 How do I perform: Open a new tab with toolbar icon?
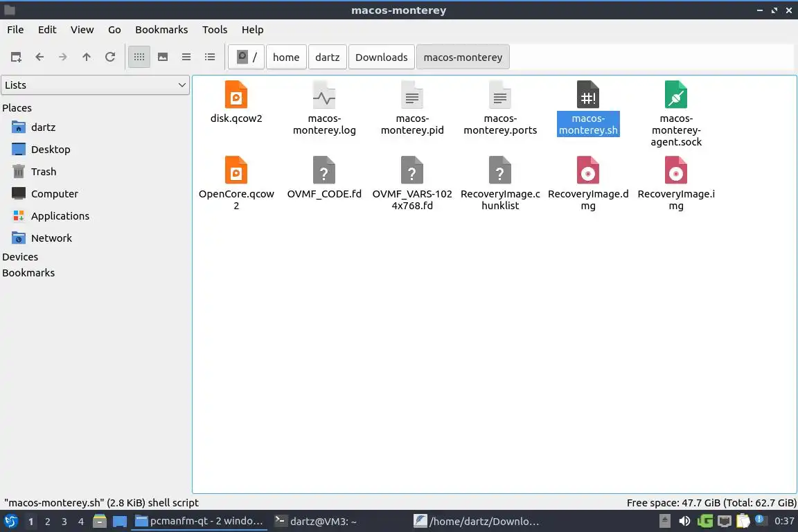tap(16, 57)
